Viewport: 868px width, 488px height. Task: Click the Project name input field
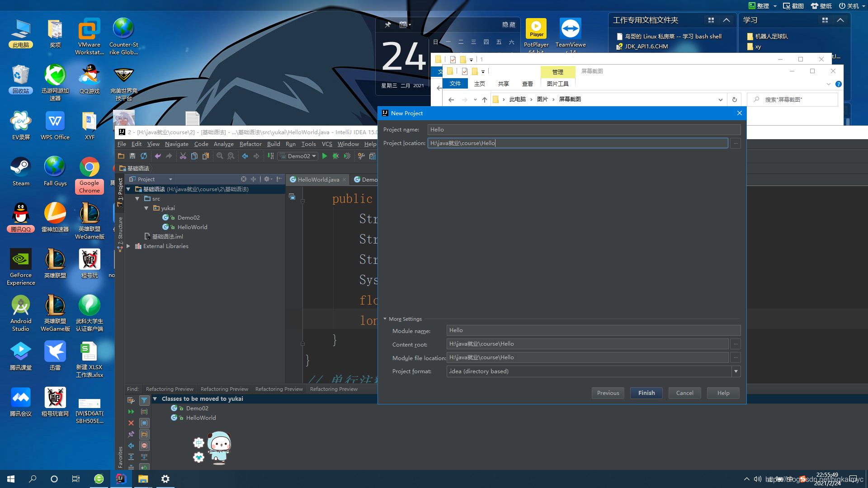tap(583, 130)
